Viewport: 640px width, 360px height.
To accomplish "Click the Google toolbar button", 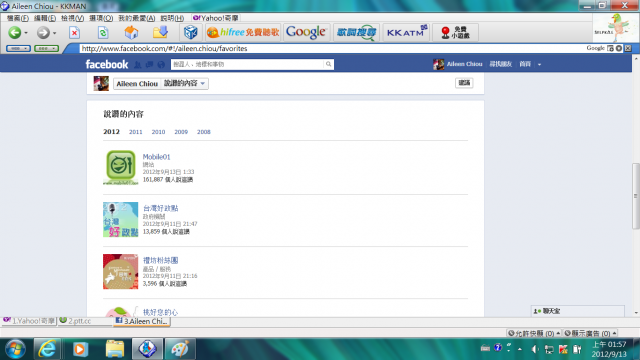I will [306, 32].
